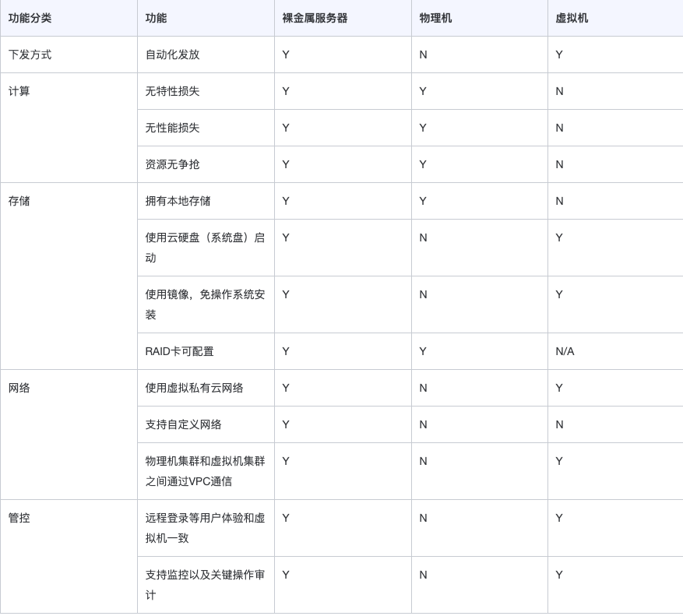Select the 计算 category cell
Screen dimensions: 683x616
19,91
